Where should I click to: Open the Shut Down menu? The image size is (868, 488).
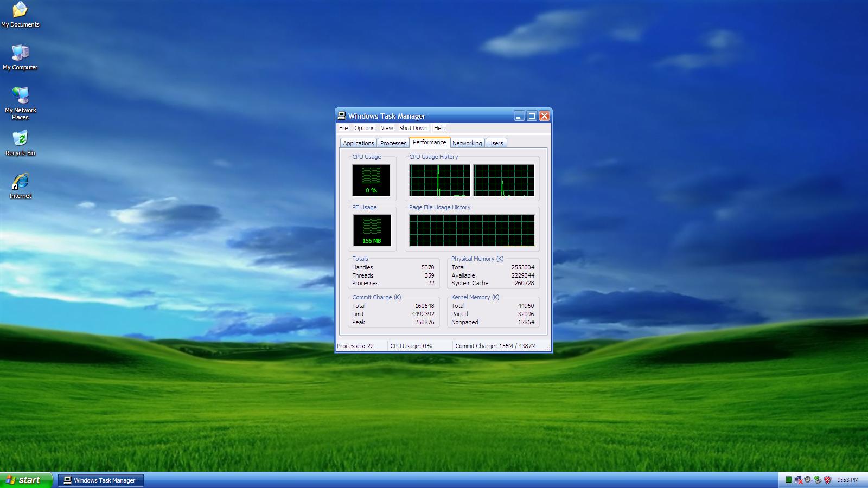tap(413, 128)
